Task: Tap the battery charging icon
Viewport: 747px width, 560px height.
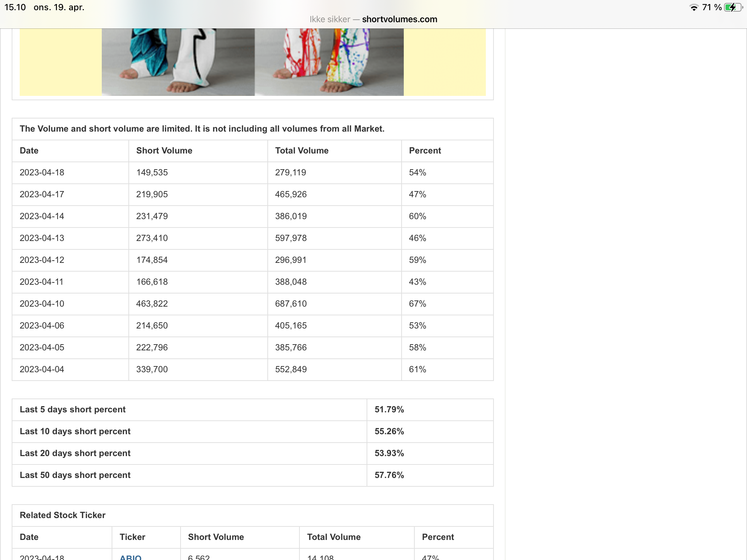Action: point(733,8)
